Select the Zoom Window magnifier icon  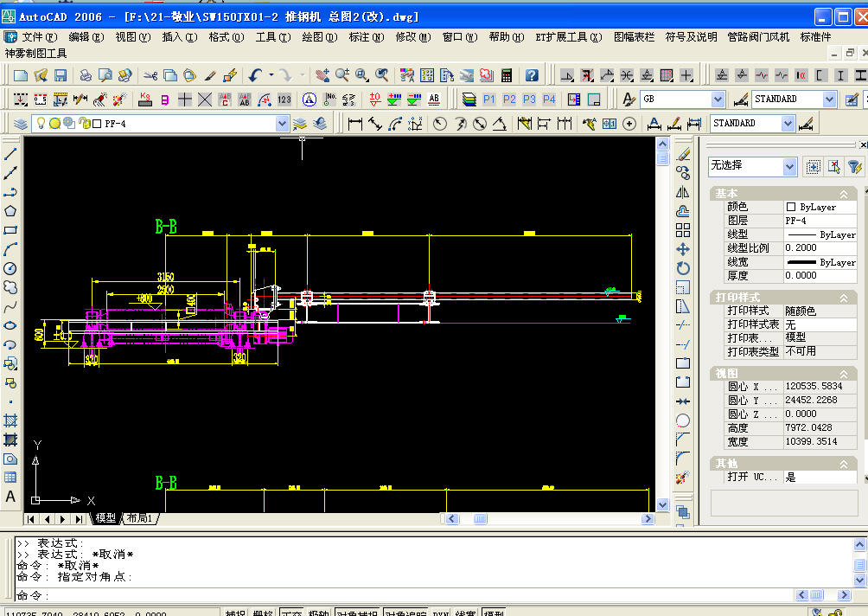click(362, 75)
